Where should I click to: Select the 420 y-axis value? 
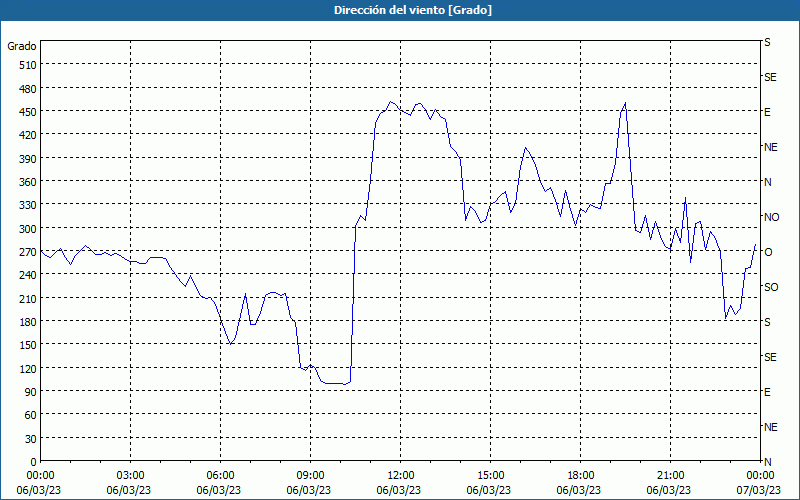point(28,135)
